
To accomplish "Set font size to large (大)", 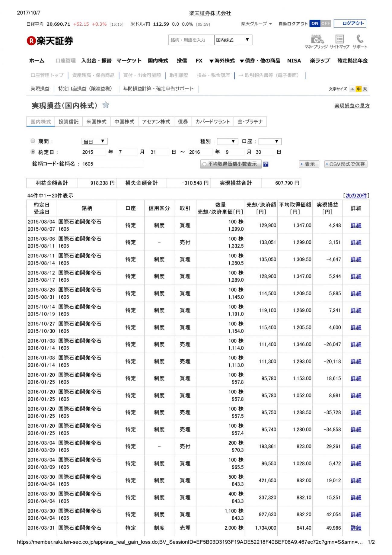I will 365,89.
